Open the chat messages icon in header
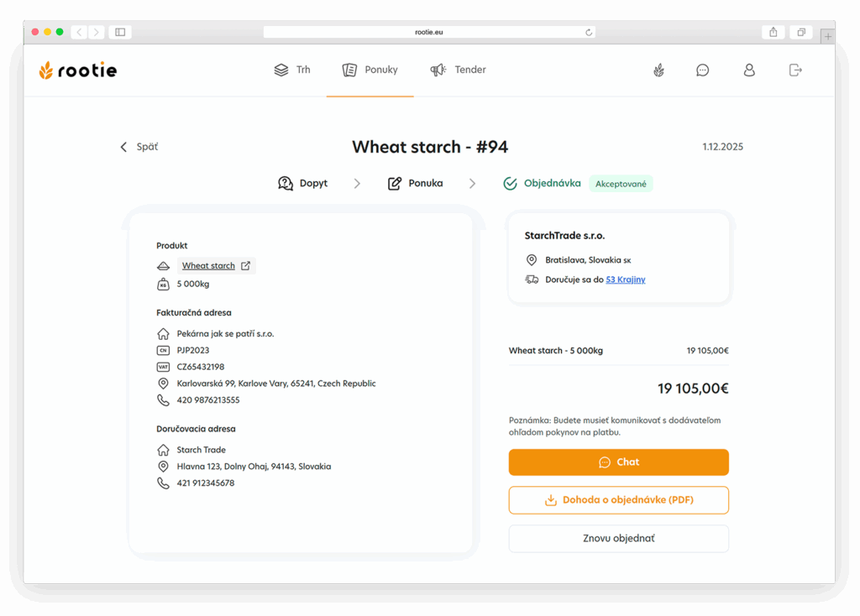Viewport: 860px width, 616px height. coord(702,70)
